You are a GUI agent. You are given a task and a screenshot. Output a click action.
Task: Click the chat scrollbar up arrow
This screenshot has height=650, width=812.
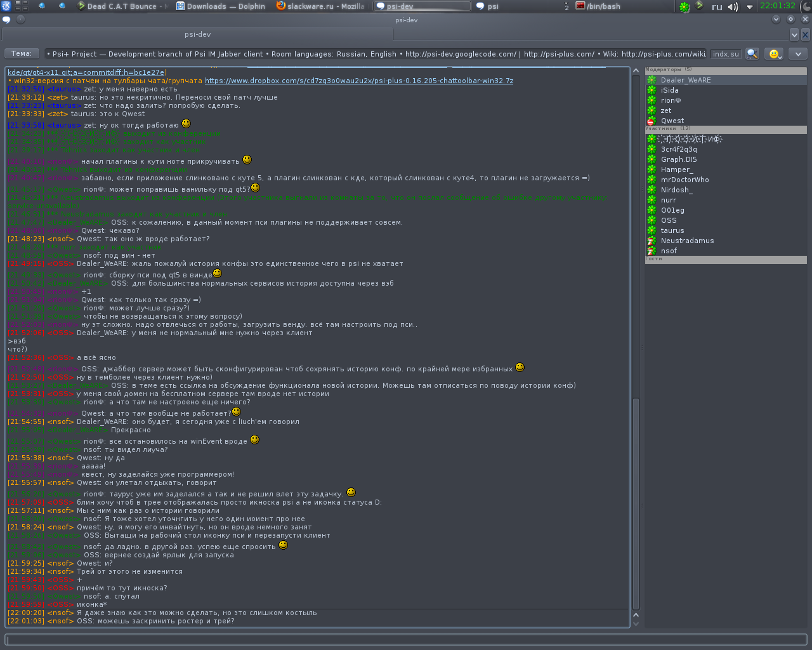point(636,71)
